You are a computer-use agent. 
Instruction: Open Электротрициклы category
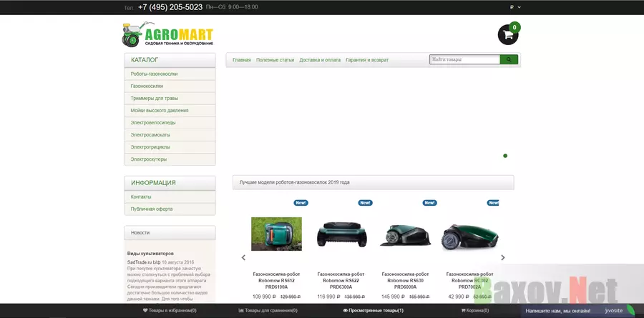(x=170, y=147)
